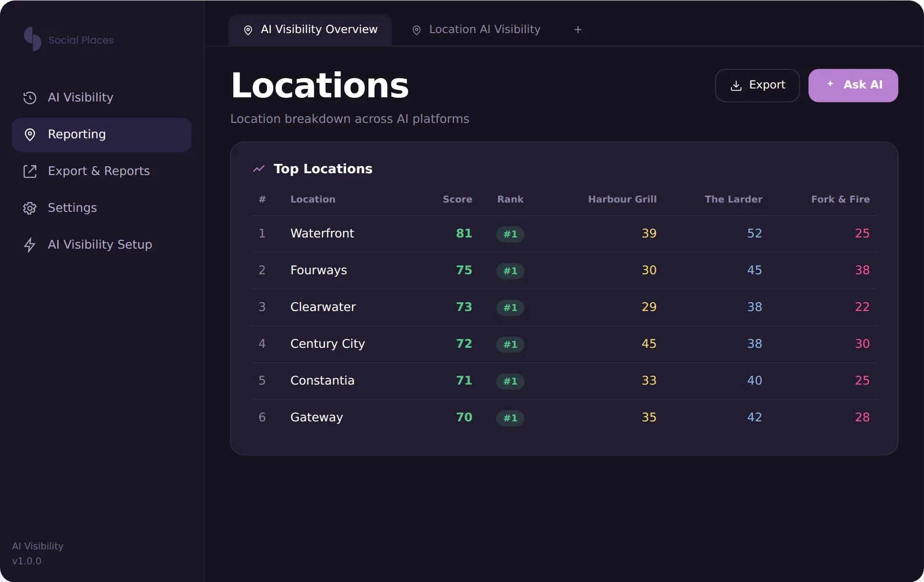Viewport: 924px width, 582px height.
Task: Click Fourways' Fork & Fire value 38
Action: click(x=862, y=271)
